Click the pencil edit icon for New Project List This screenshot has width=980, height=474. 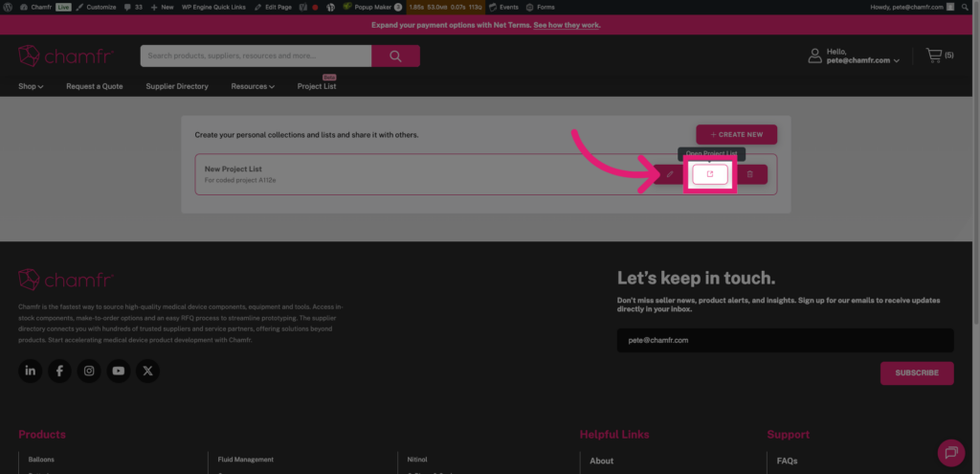coord(670,174)
